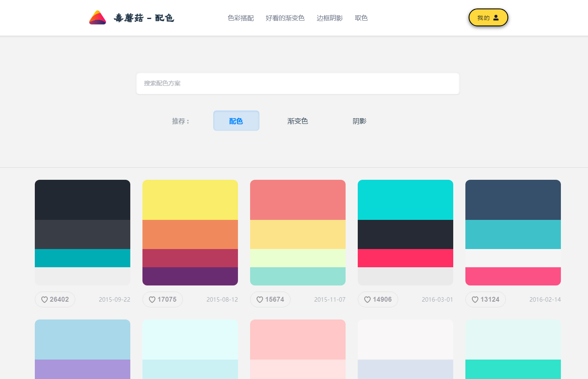The width and height of the screenshot is (588, 379).
Task: Pick the pale yellow swatch in 15674 palette
Action: click(x=298, y=234)
